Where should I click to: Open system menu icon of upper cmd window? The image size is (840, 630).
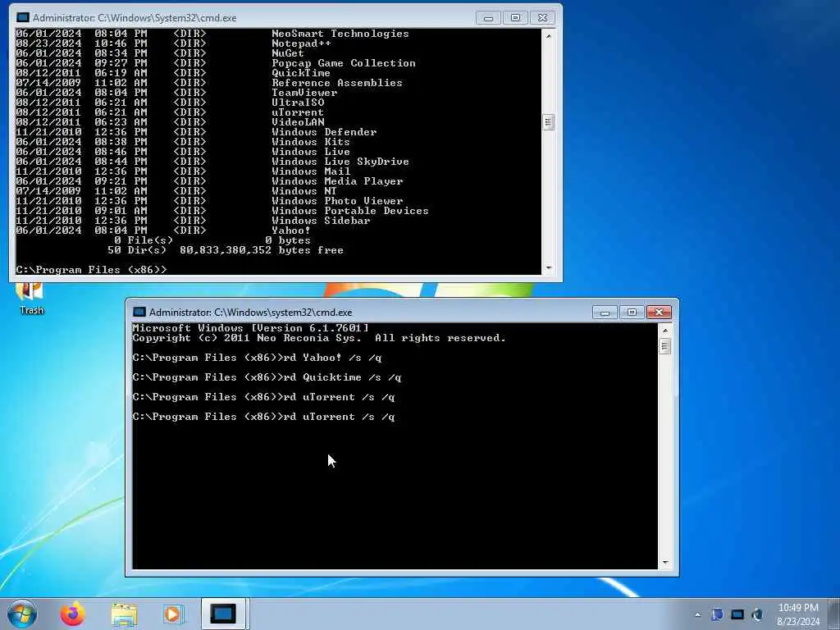point(22,18)
